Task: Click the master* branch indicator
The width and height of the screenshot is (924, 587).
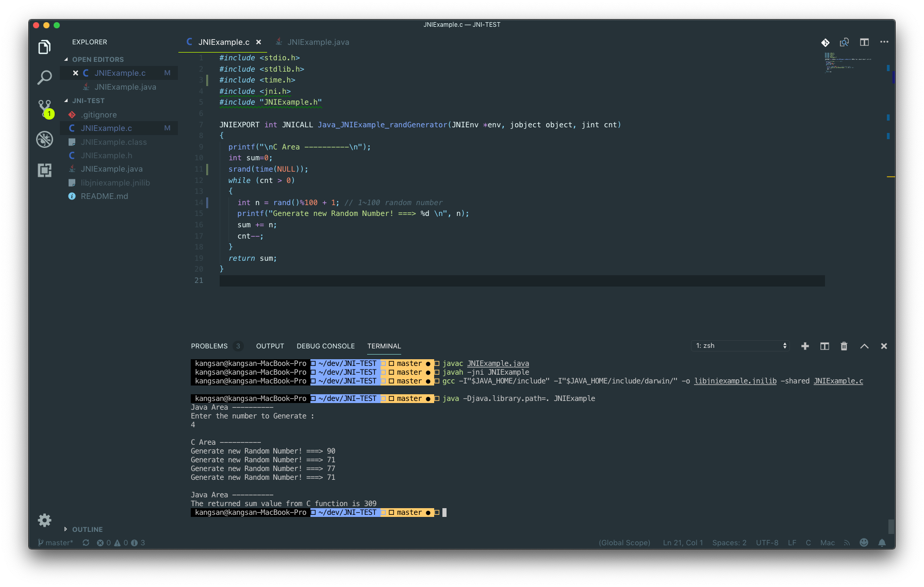Action: click(x=56, y=543)
